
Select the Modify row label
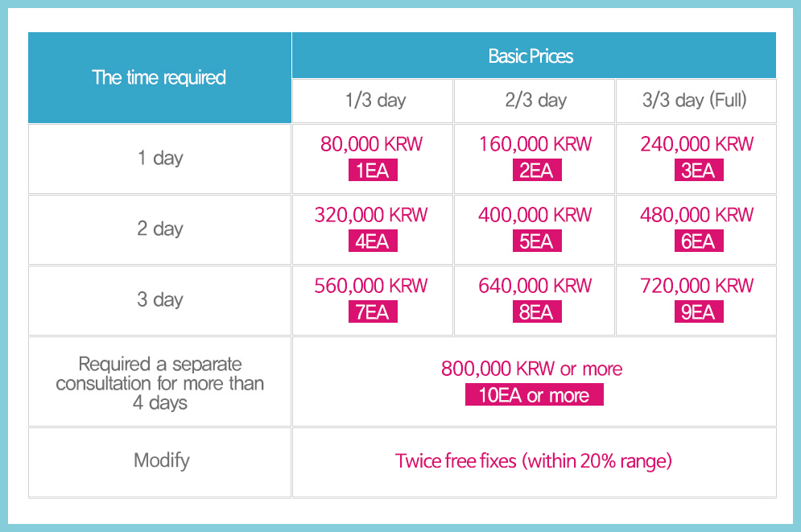point(161,461)
